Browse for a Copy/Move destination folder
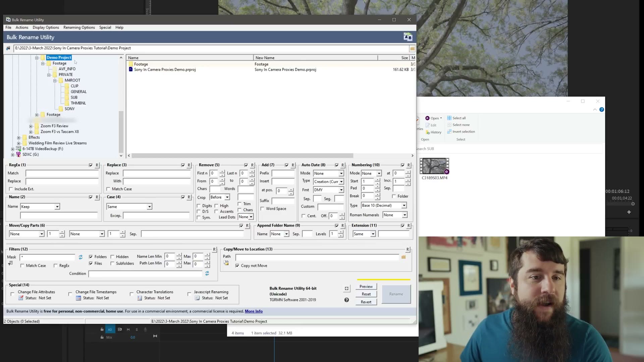The width and height of the screenshot is (644, 362). (404, 257)
